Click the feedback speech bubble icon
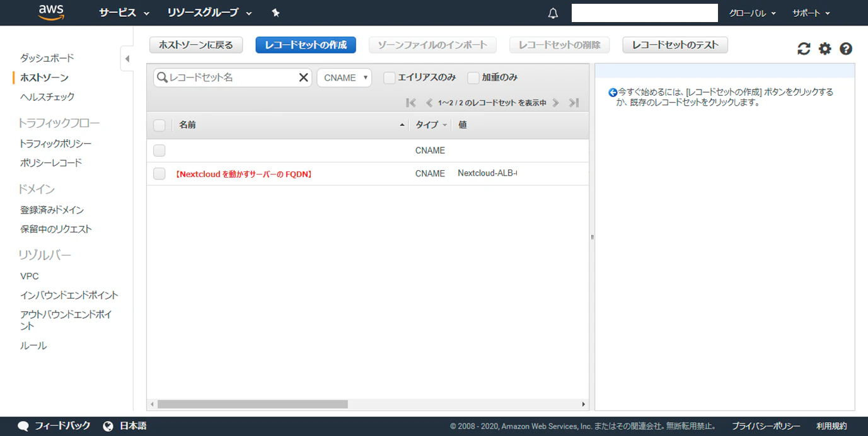This screenshot has height=436, width=868. pos(23,426)
